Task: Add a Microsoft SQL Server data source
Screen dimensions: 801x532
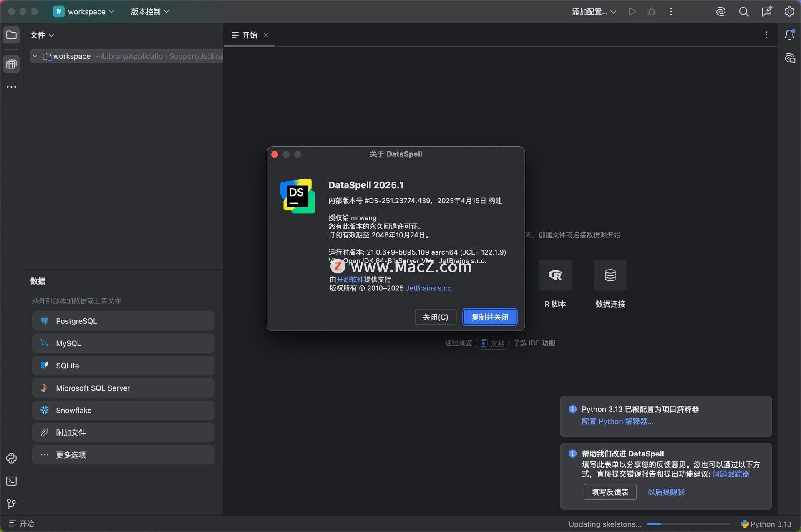Action: tap(123, 388)
